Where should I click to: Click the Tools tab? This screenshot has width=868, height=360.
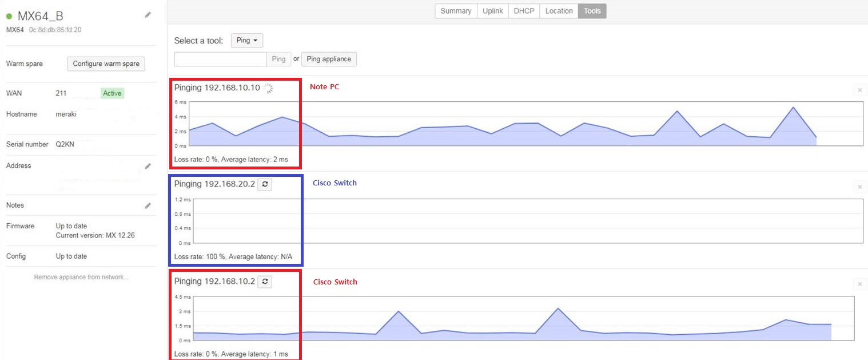(x=592, y=11)
